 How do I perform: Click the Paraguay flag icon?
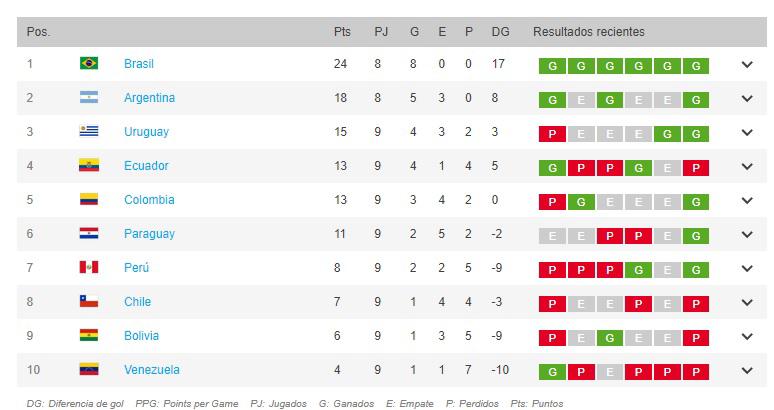[x=88, y=234]
